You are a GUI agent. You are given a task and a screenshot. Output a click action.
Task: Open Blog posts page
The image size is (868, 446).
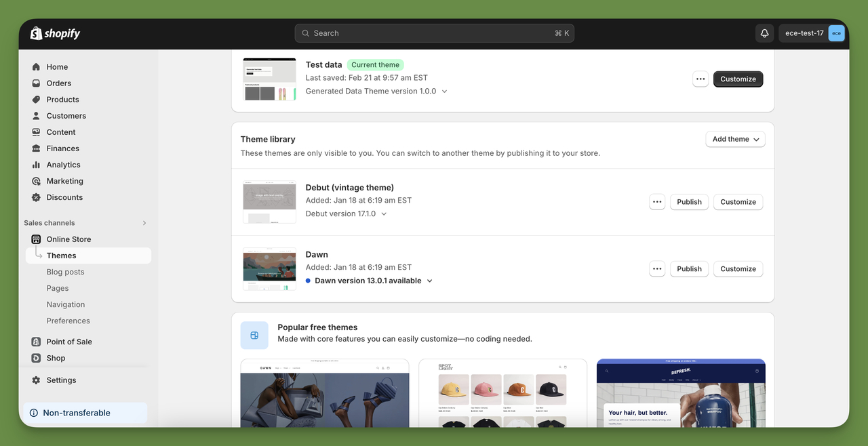tap(65, 272)
